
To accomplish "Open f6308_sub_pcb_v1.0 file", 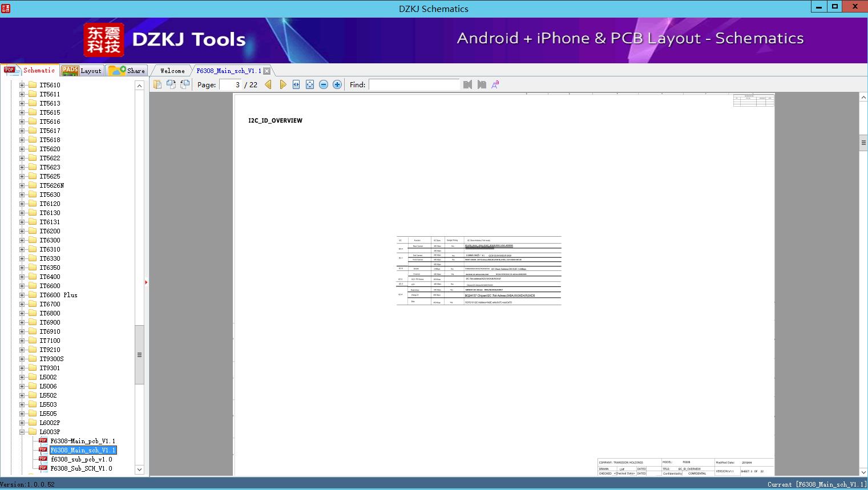I will [81, 459].
